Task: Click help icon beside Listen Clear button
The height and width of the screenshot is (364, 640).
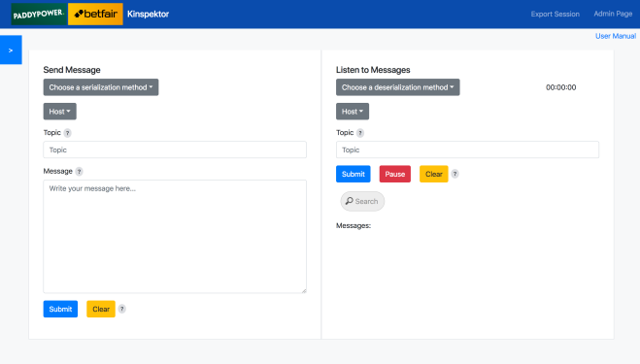Action: (455, 174)
